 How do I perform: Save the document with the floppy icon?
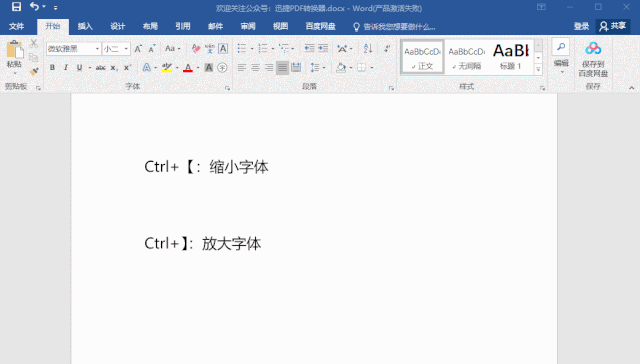[x=16, y=7]
